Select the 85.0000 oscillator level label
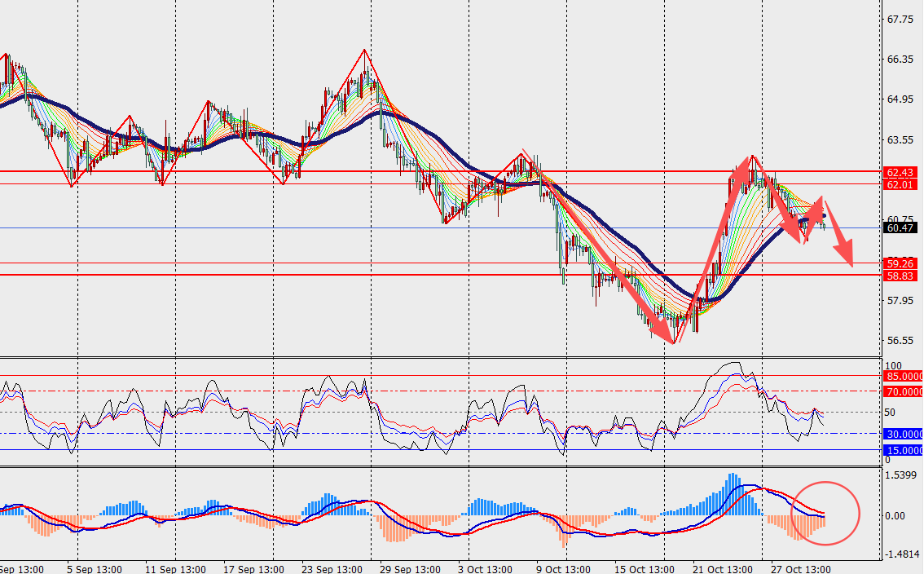This screenshot has height=574, width=924. coord(902,377)
